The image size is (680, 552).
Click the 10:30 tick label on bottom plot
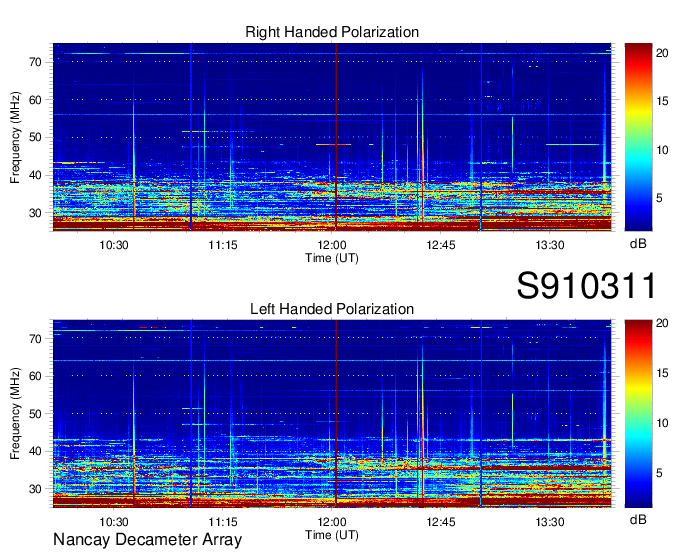114,522
